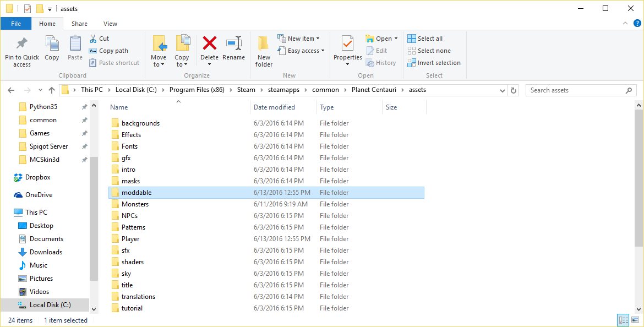This screenshot has height=327, width=644.
Task: Switch to the Share ribbon tab
Action: coord(79,24)
